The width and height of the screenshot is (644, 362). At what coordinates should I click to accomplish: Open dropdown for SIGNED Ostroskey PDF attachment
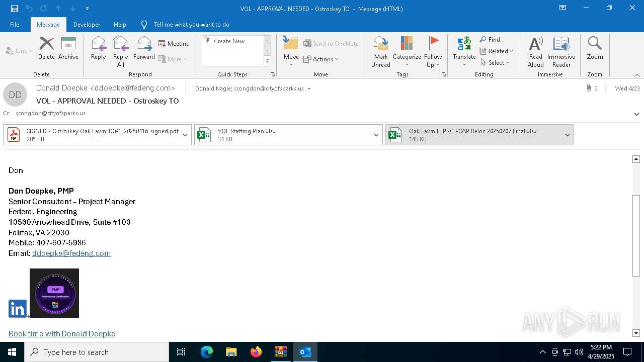[x=185, y=135]
